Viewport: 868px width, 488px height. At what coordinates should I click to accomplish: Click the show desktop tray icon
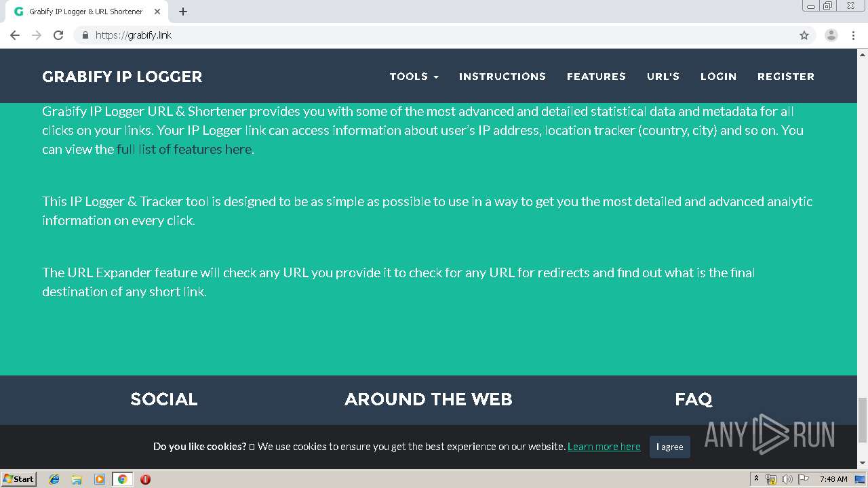(860, 479)
